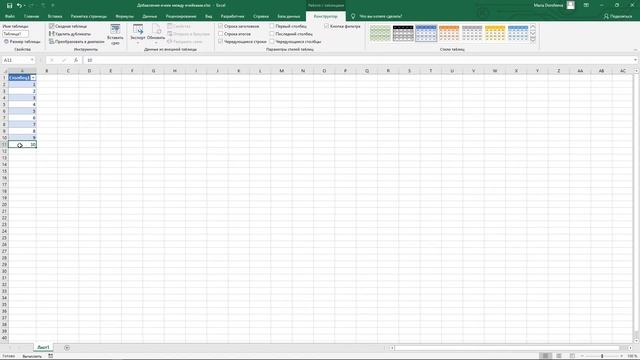Open the Экспорт export menu

pyautogui.click(x=138, y=34)
